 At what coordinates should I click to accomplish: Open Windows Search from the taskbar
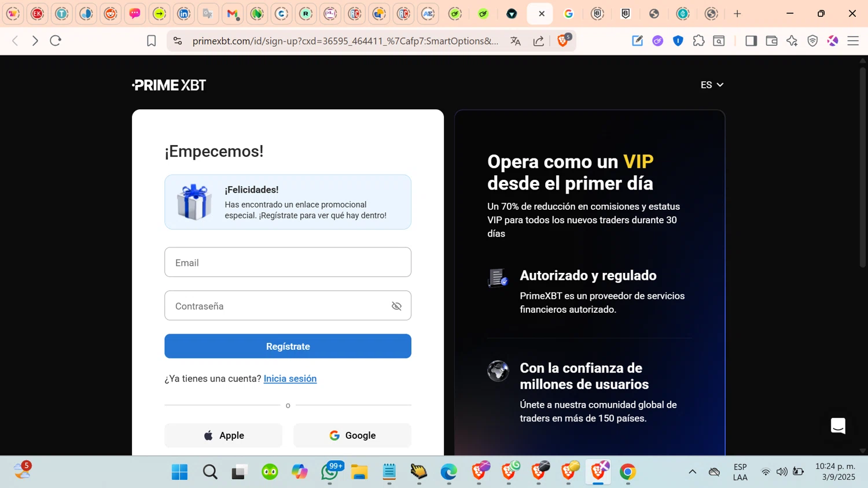[210, 472]
